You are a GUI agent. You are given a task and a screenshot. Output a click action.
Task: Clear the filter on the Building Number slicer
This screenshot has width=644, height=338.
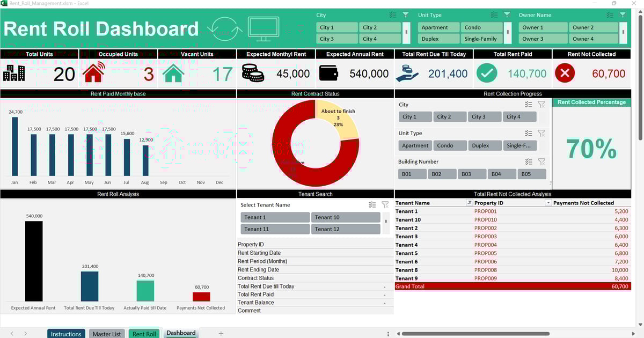(x=542, y=161)
